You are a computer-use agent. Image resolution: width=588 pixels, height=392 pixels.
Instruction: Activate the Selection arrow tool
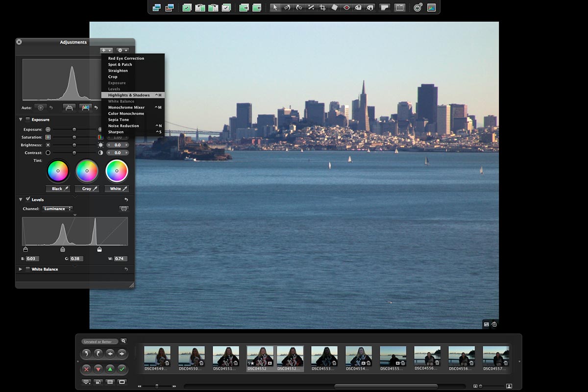point(275,7)
